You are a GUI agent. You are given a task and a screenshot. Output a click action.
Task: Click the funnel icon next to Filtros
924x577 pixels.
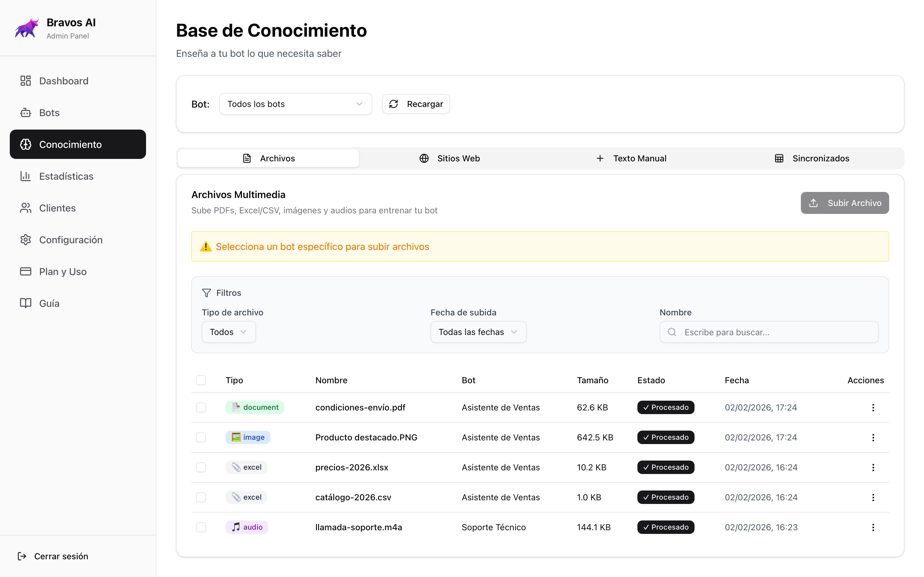[x=206, y=293]
